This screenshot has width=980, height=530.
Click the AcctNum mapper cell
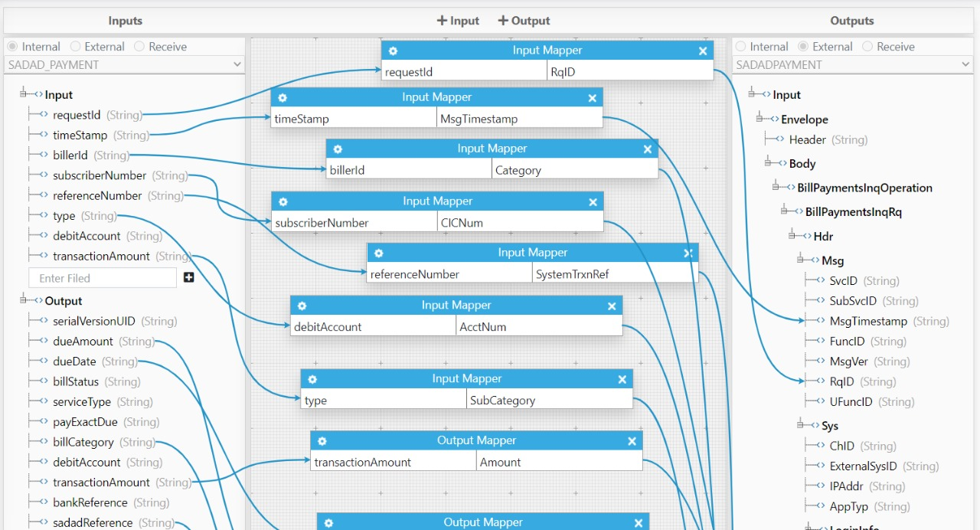pos(539,326)
